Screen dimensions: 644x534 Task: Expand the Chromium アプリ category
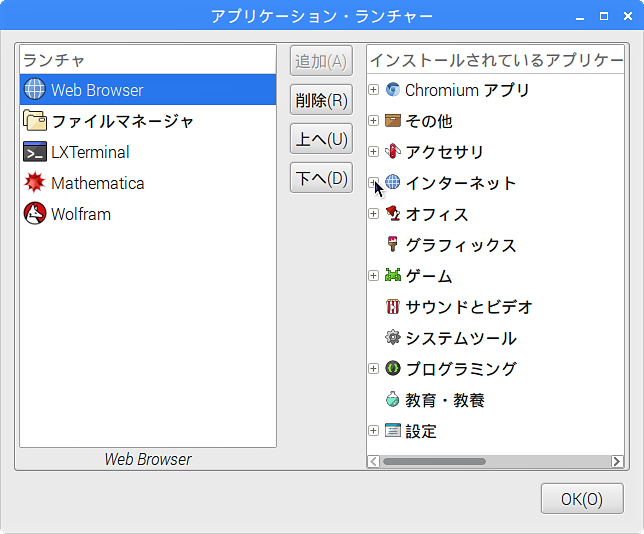373,90
